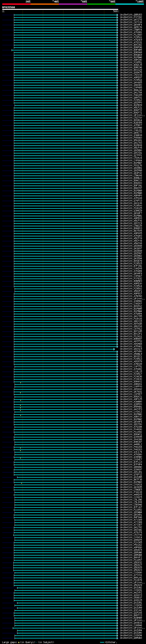Select UniRef100_B9R9A9 label

(x=131, y=52)
